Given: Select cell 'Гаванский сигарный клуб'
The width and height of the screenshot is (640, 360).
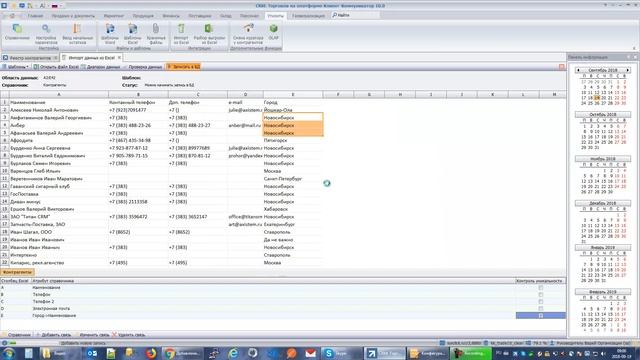Looking at the screenshot, I should [x=59, y=187].
